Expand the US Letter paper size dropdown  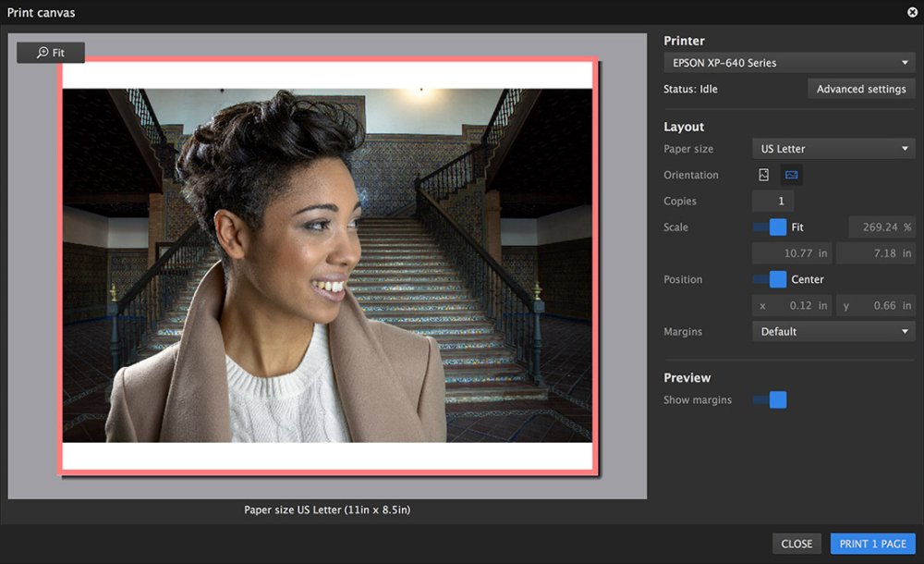pos(833,149)
